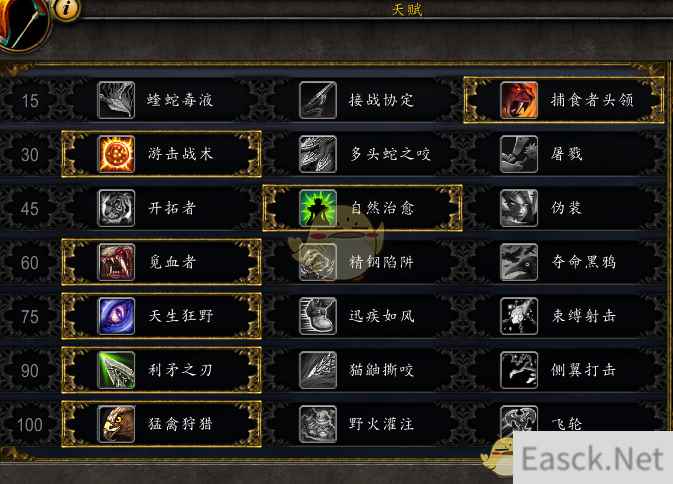Select the 侧翼打击 talent icon
The height and width of the screenshot is (484, 673).
(519, 370)
